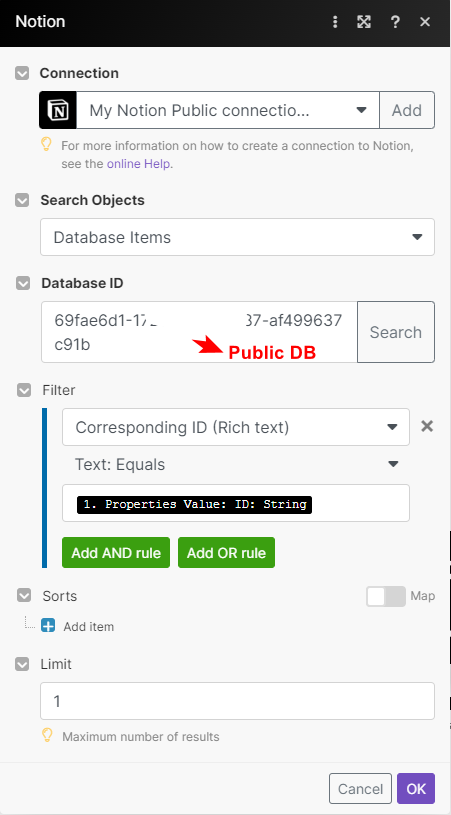Open the My Notion Public connection dropdown
Screen dimensions: 451x815
point(228,110)
